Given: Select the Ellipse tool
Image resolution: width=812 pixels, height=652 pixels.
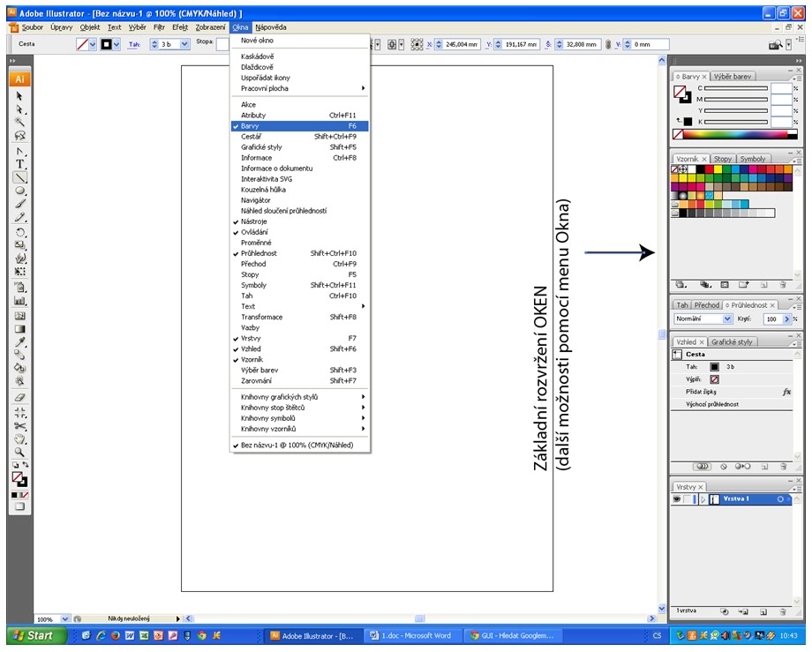Looking at the screenshot, I should point(19,191).
